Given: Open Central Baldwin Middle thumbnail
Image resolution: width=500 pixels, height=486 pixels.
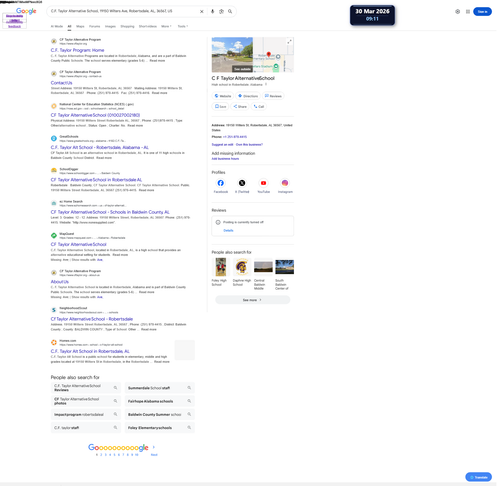Looking at the screenshot, I should (263, 267).
